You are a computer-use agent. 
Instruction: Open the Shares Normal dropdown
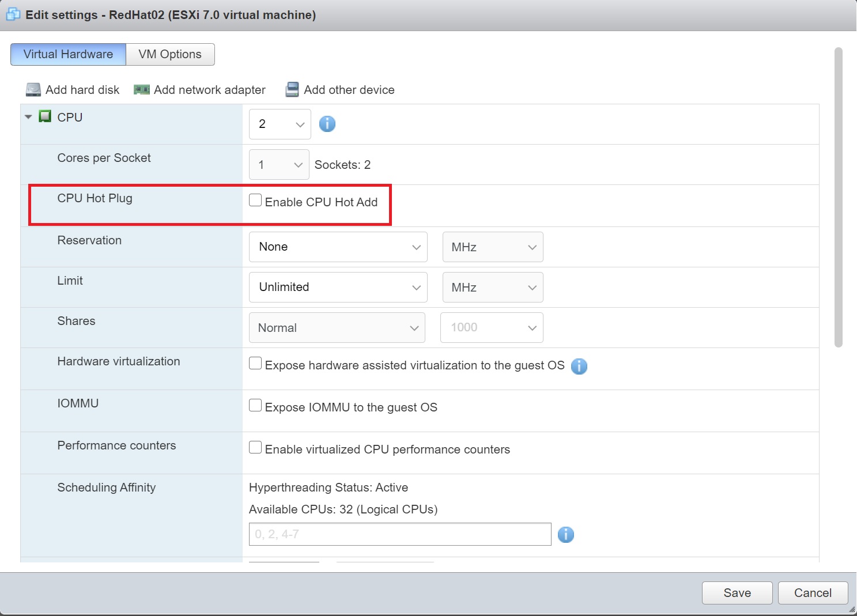point(337,328)
